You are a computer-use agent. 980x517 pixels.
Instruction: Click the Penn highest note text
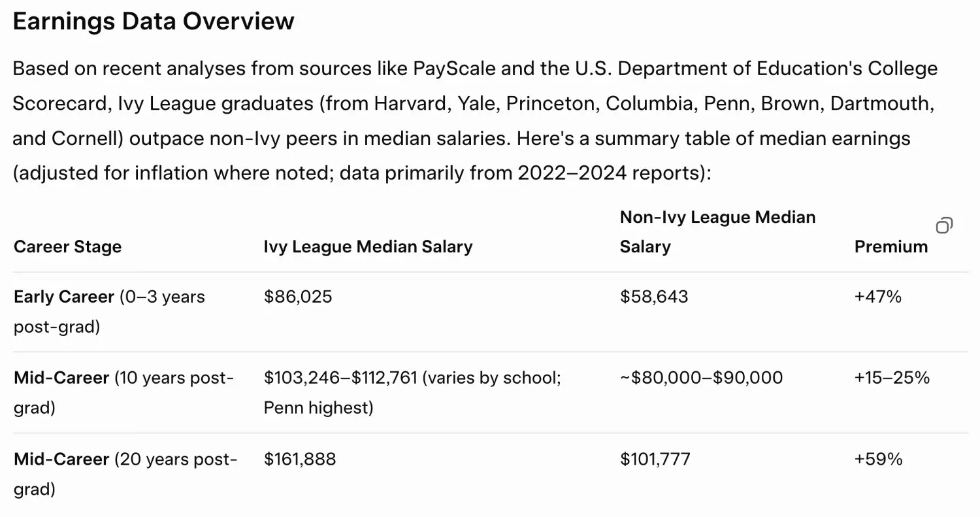pyautogui.click(x=318, y=408)
